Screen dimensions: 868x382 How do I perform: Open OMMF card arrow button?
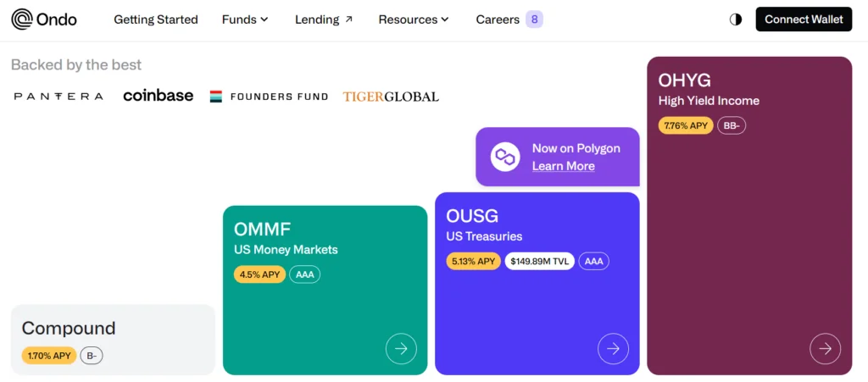coord(401,349)
